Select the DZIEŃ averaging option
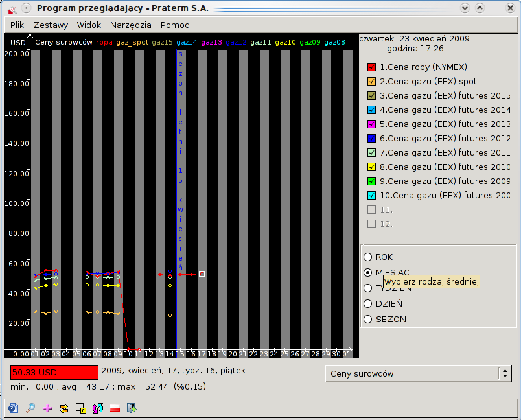Image resolution: width=521 pixels, height=420 pixels. pyautogui.click(x=368, y=304)
